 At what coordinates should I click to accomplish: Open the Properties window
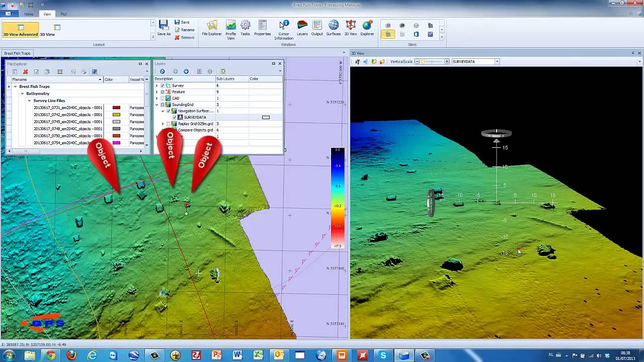(263, 28)
